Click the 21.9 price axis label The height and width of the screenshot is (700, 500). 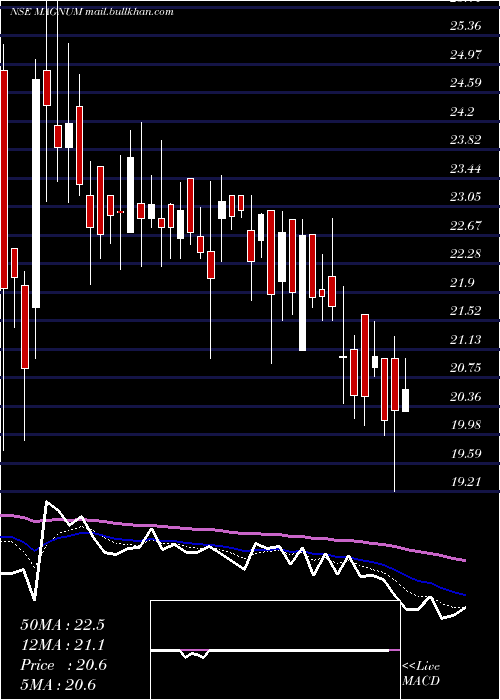pos(463,283)
